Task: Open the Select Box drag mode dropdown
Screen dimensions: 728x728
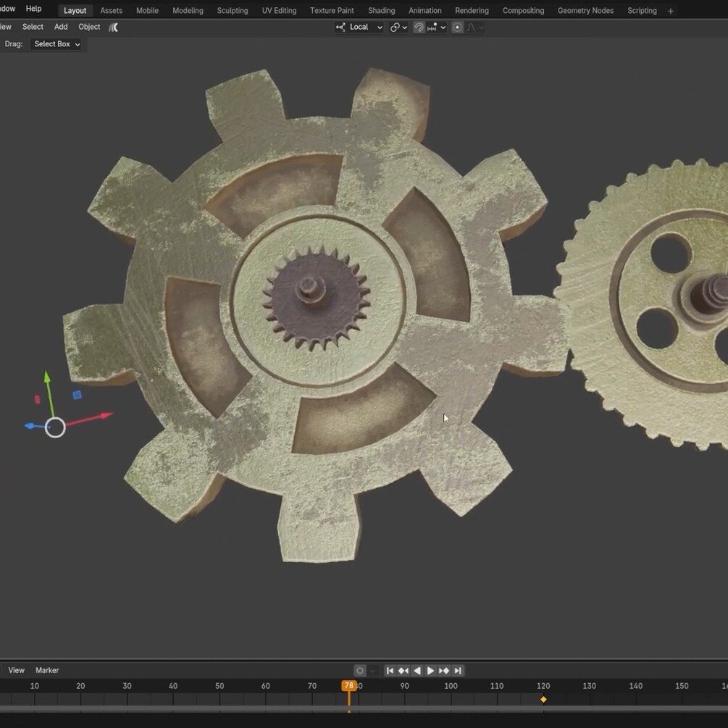Action: coord(54,43)
